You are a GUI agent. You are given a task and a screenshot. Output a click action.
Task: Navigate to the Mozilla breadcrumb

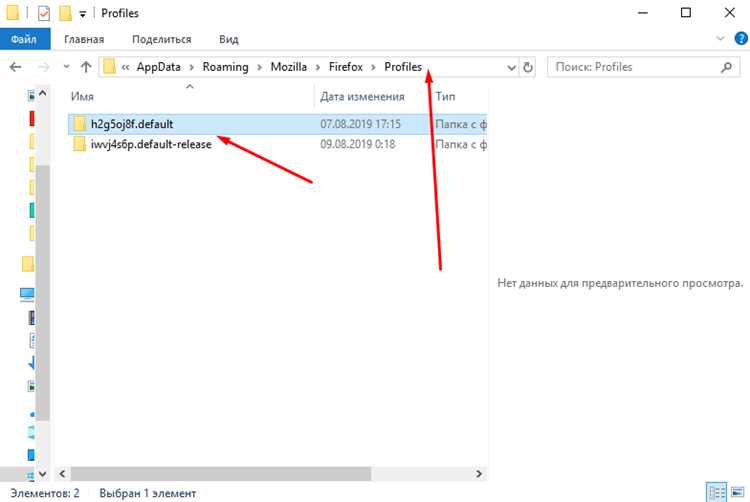point(289,67)
